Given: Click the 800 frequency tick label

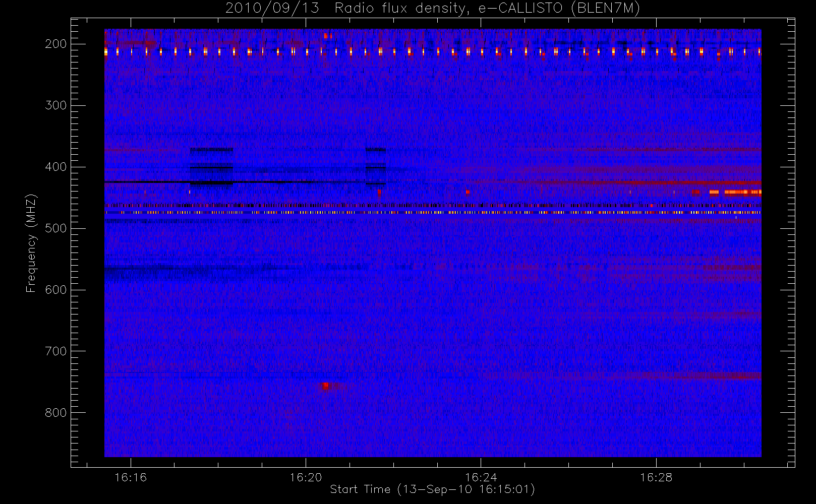Looking at the screenshot, I should [56, 413].
